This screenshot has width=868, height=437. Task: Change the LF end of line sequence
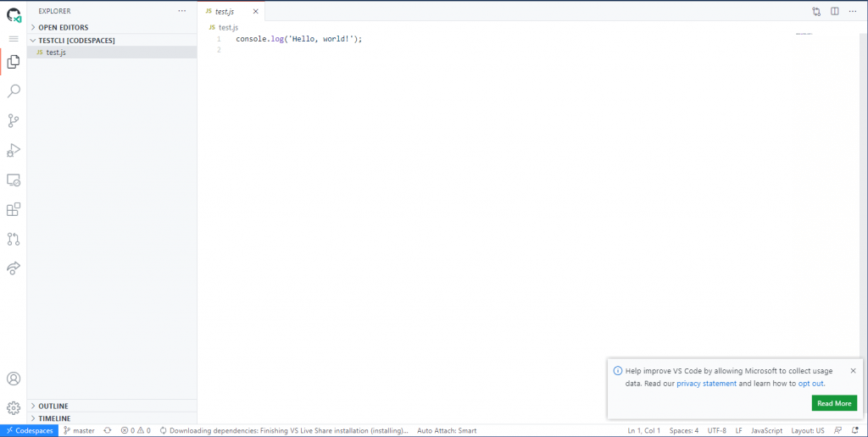pos(739,430)
